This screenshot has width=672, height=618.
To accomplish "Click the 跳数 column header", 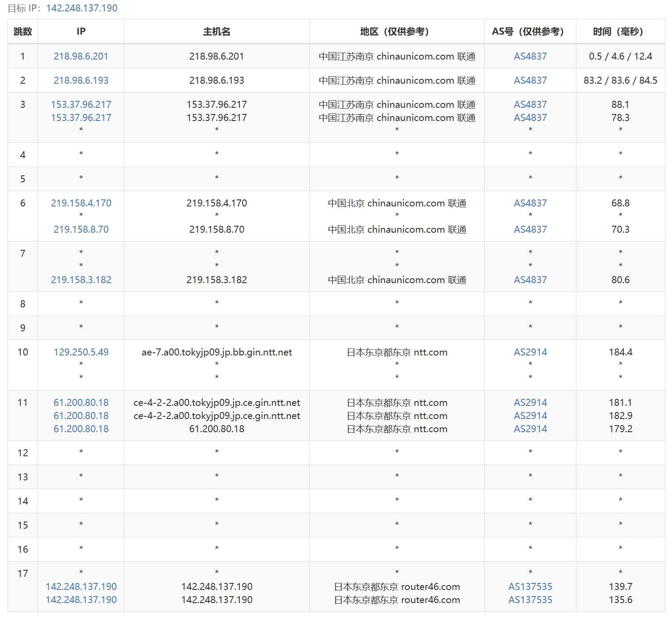I will [x=23, y=32].
